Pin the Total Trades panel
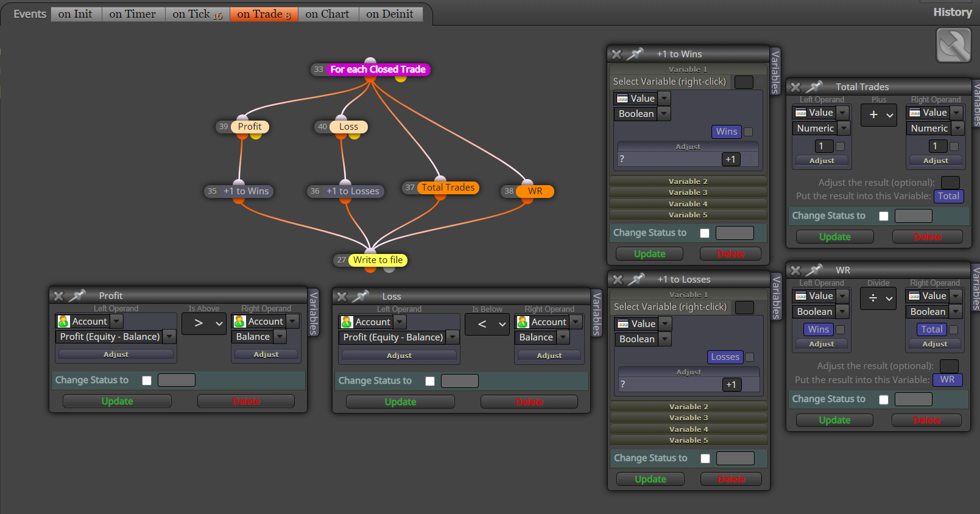 click(x=813, y=86)
